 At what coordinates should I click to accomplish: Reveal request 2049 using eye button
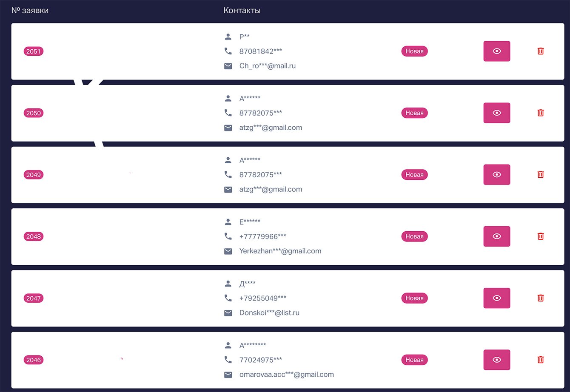coord(496,174)
